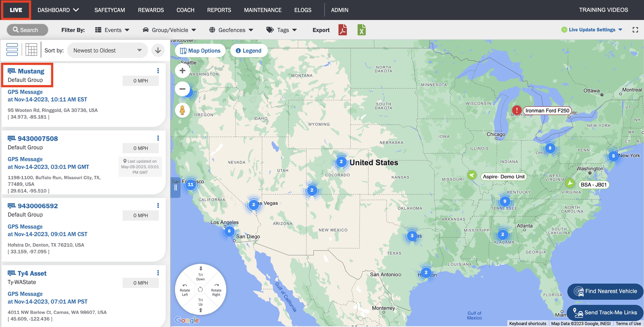Open more options for Mustang
This screenshot has height=327, width=644.
click(x=158, y=71)
